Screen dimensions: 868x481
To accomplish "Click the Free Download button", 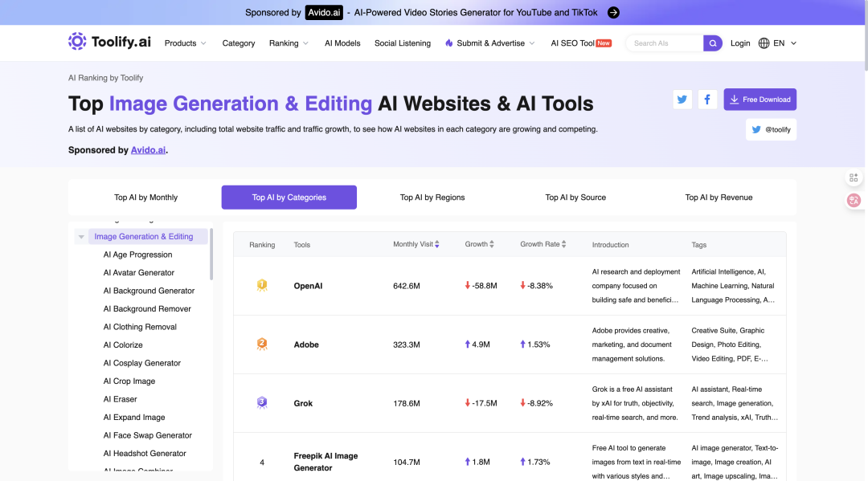I will pyautogui.click(x=759, y=100).
